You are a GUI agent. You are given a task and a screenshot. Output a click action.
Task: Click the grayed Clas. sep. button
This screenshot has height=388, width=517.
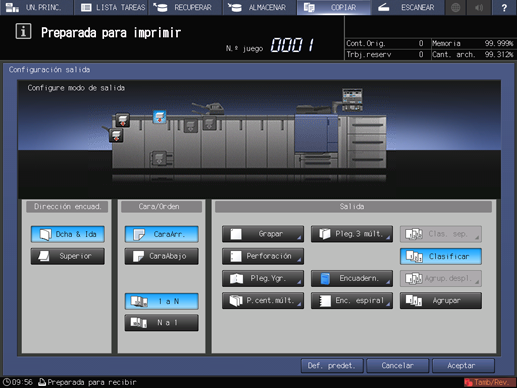(x=441, y=234)
